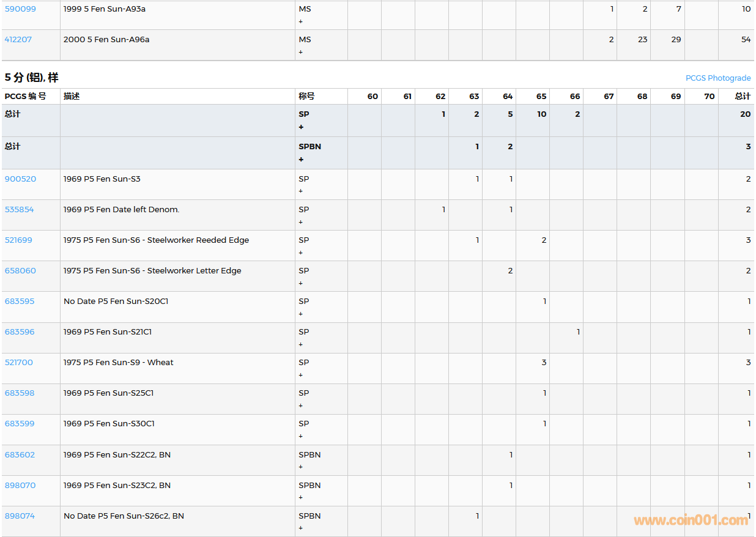Image resolution: width=756 pixels, height=537 pixels.
Task: Open PCGS number 900520 link
Action: (20, 179)
